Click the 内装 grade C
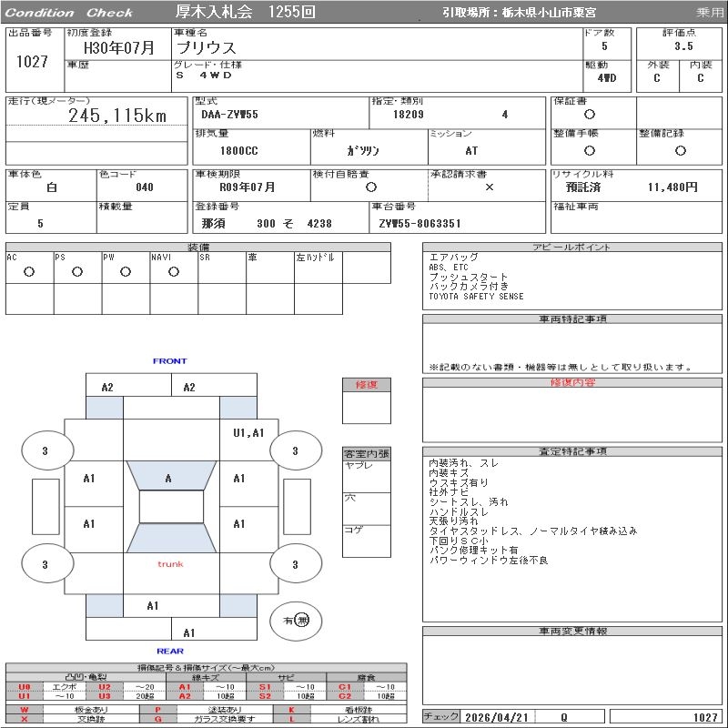The image size is (728, 728). 700,78
